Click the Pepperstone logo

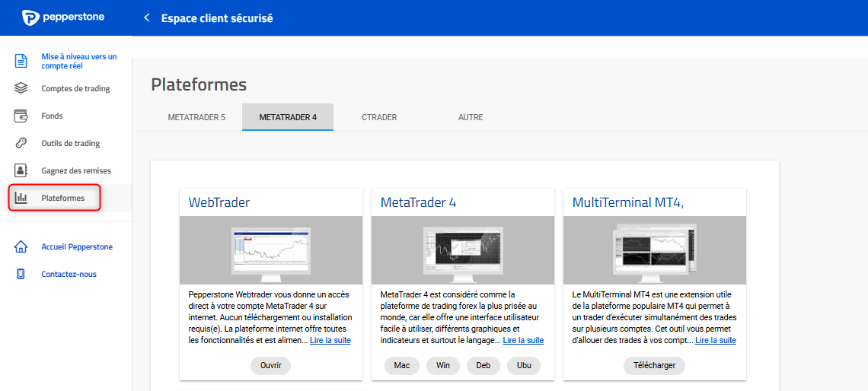[x=63, y=17]
